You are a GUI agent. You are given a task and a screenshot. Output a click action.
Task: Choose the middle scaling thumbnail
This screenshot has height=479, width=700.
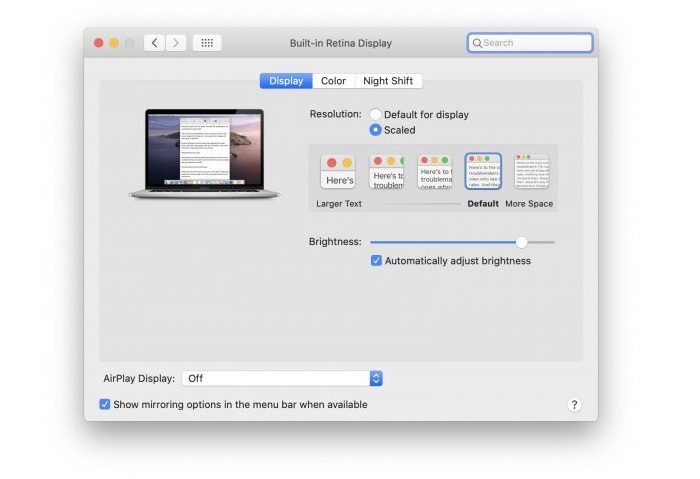pyautogui.click(x=435, y=171)
